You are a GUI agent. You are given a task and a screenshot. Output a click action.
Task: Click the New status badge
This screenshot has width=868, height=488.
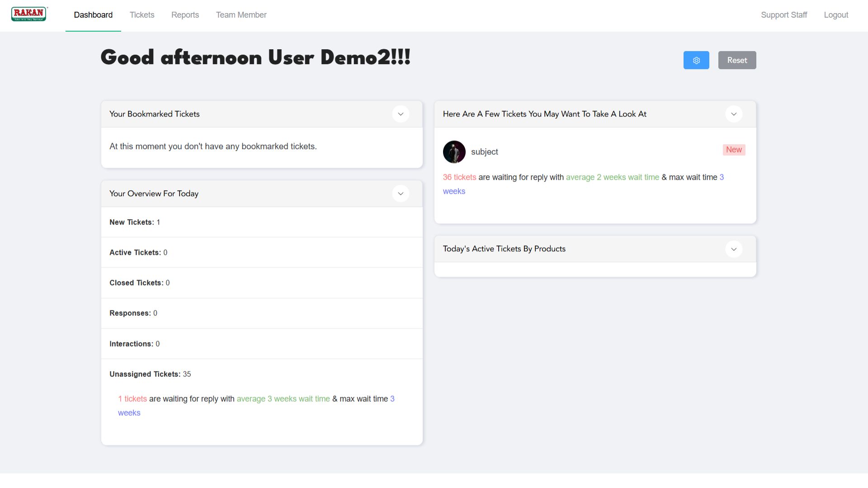click(x=733, y=150)
